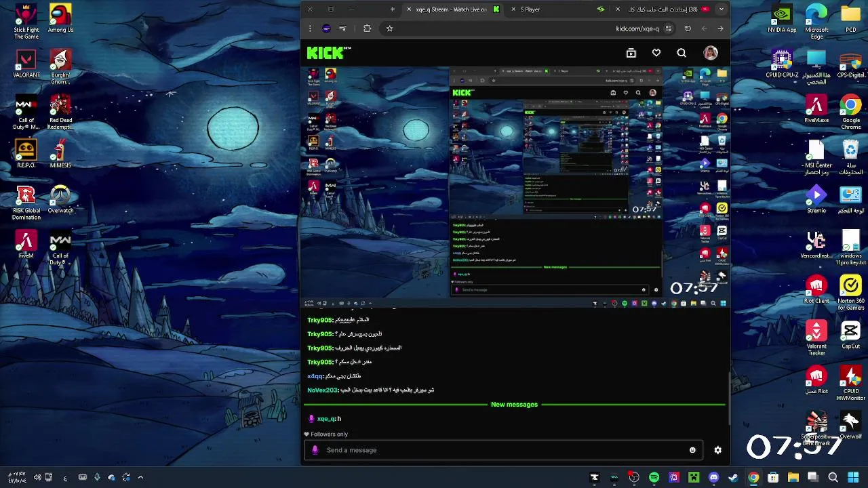Click the live stream video preview
Image resolution: width=868 pixels, height=488 pixels.
click(x=515, y=188)
